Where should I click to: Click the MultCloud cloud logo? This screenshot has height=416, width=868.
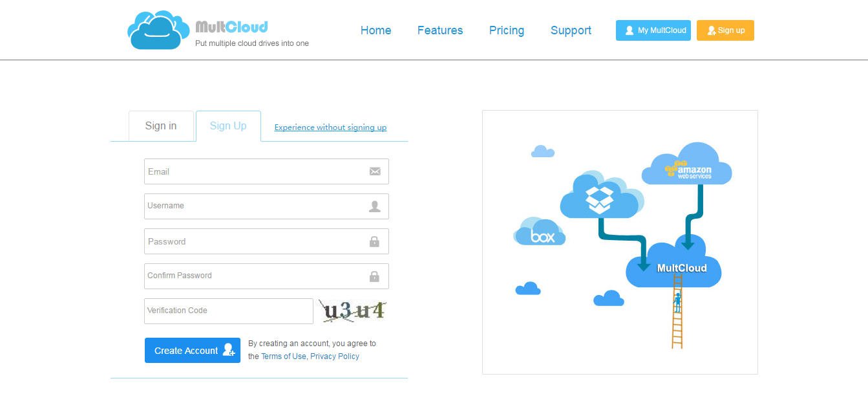pos(158,30)
